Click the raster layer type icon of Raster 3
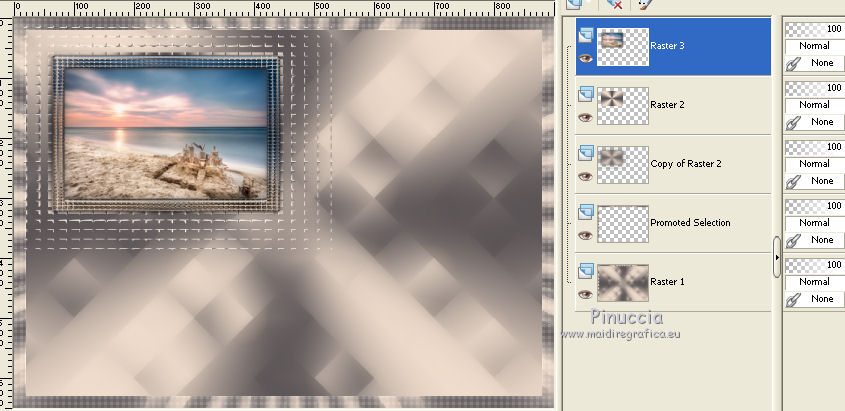845x411 pixels. 586,36
